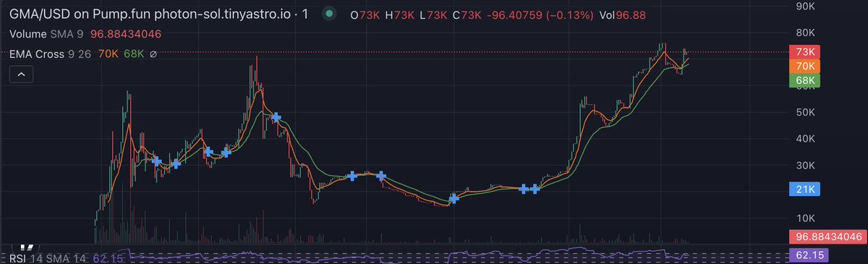Viewport: 868px width, 264px height.
Task: Click the ∅ symbol in EMA Cross legend
Action: [153, 54]
